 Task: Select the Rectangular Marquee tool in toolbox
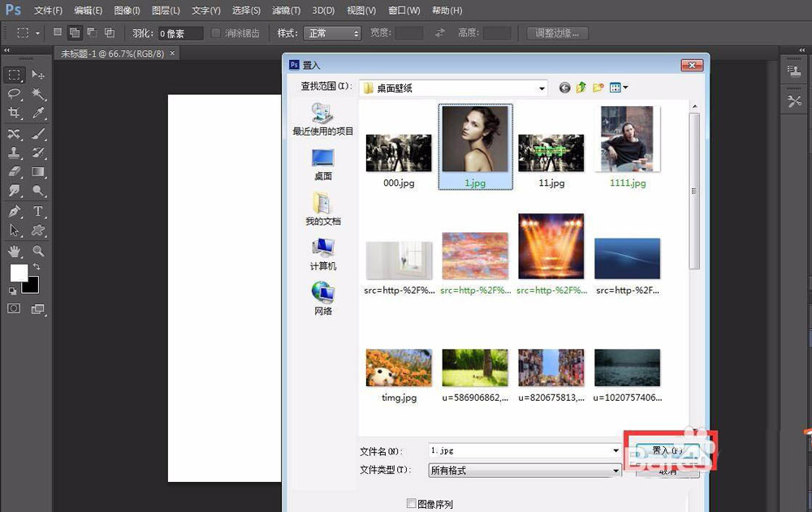pyautogui.click(x=14, y=75)
